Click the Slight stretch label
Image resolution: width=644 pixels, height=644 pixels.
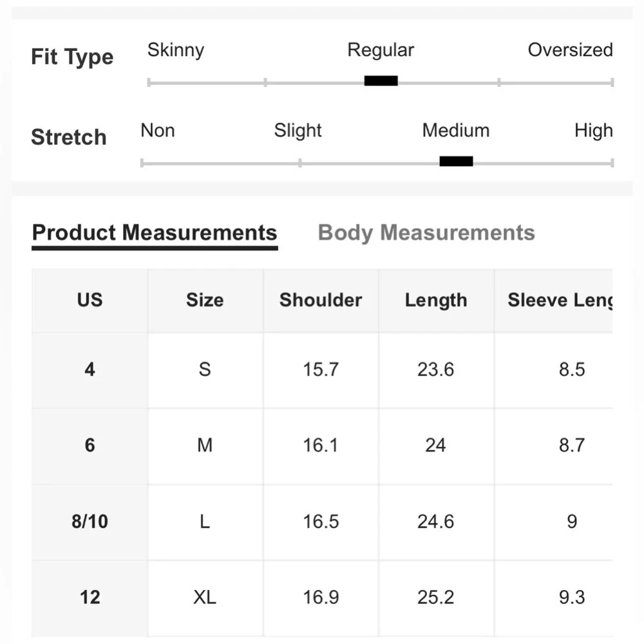(x=298, y=131)
